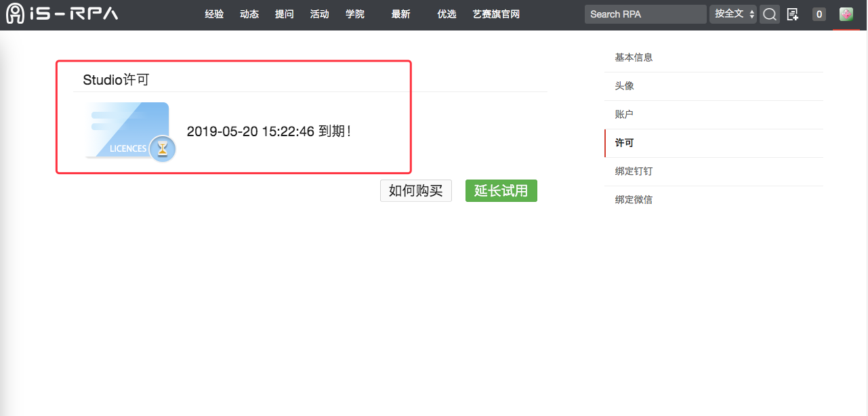Expand the 按全文 search scope dropdown

(732, 14)
